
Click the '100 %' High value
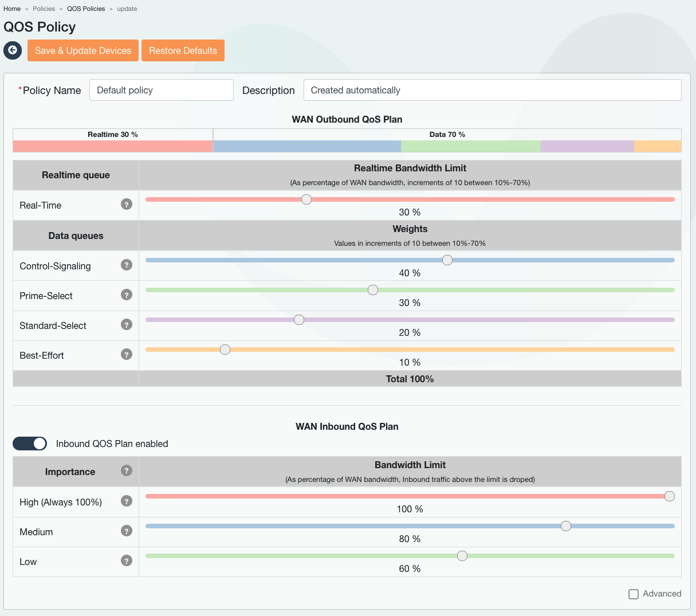pyautogui.click(x=410, y=509)
